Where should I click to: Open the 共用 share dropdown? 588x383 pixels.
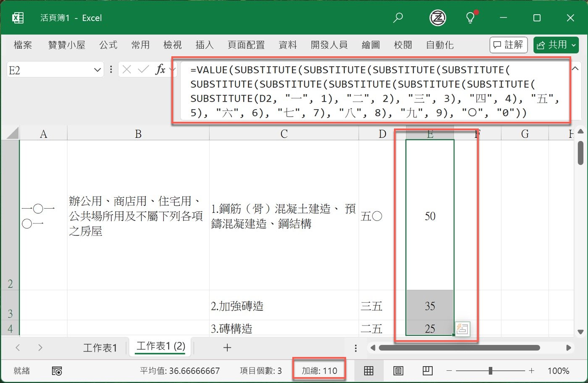pos(574,45)
